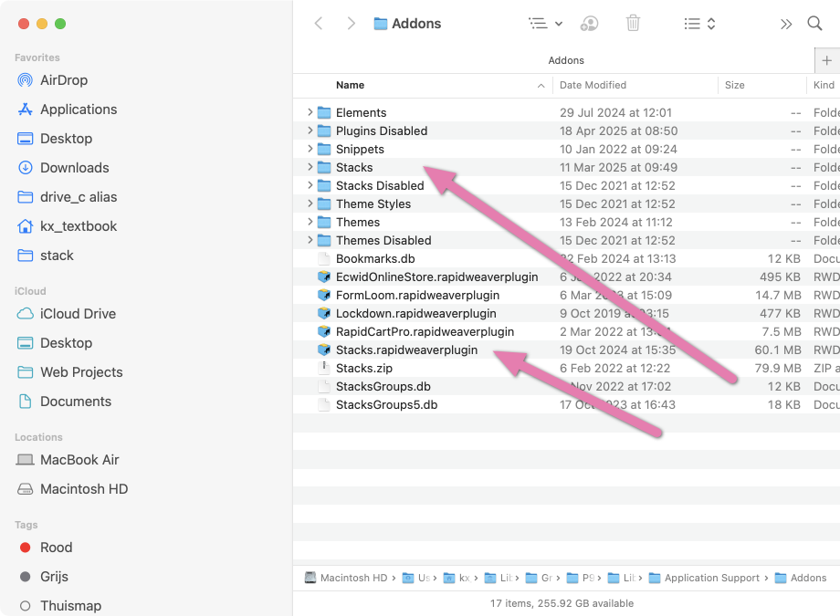Click the trash delete icon
840x616 pixels.
(x=633, y=24)
